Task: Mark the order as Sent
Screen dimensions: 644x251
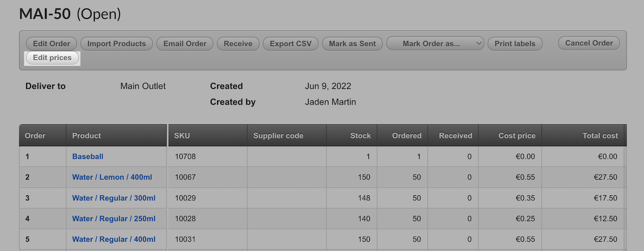Action: pos(352,44)
